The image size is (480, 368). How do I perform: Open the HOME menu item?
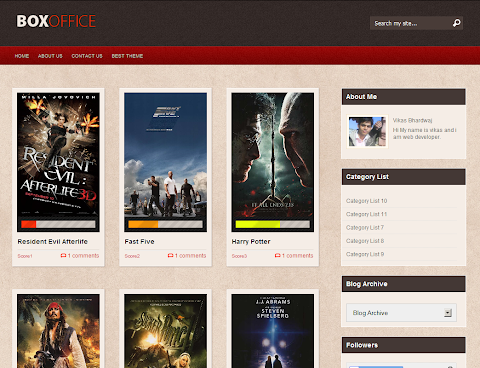tap(22, 56)
